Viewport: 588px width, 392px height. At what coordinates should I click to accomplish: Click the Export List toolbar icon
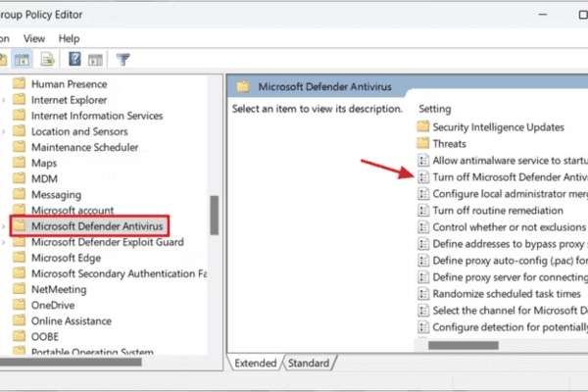48,59
